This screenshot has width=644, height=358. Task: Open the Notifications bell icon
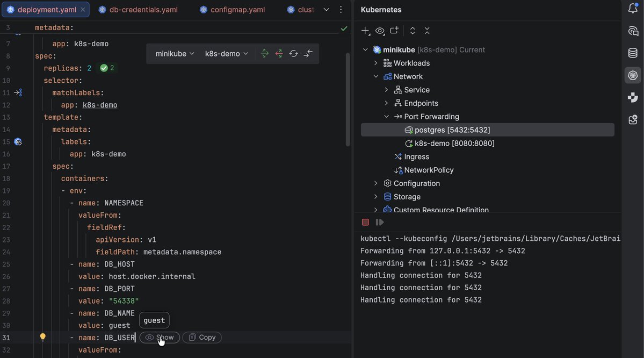(x=633, y=8)
